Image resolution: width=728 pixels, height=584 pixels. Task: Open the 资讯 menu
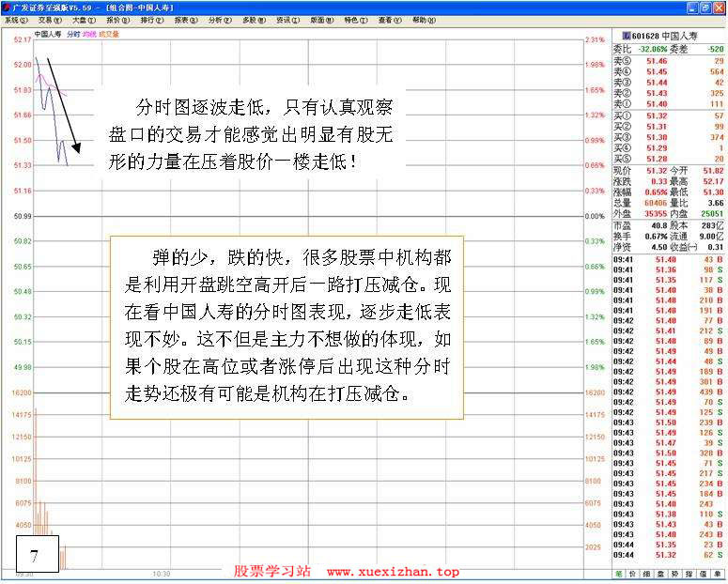pyautogui.click(x=287, y=21)
